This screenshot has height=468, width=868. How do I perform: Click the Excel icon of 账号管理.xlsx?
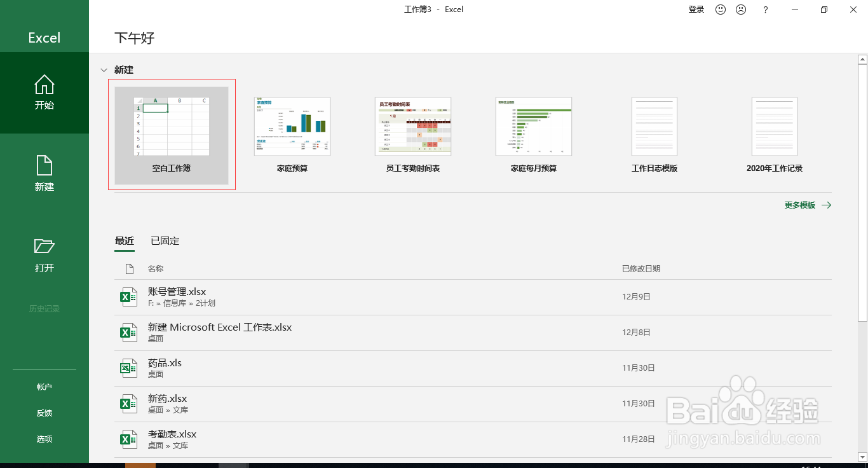point(129,297)
